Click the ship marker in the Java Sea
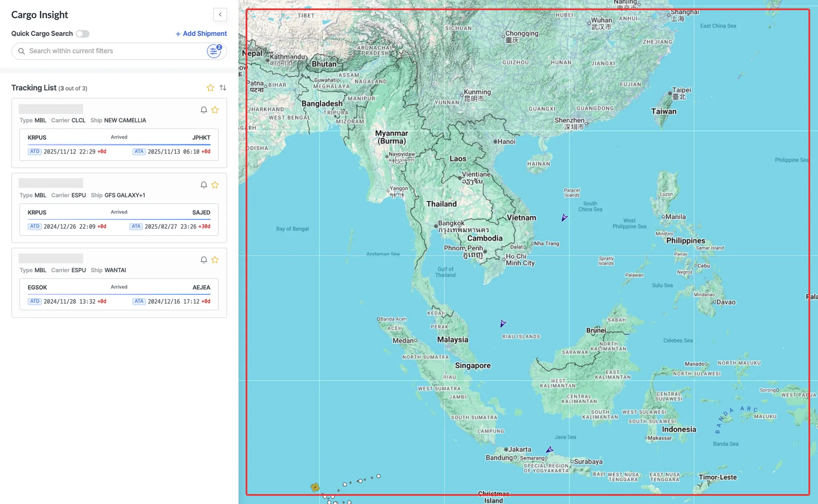 click(550, 450)
